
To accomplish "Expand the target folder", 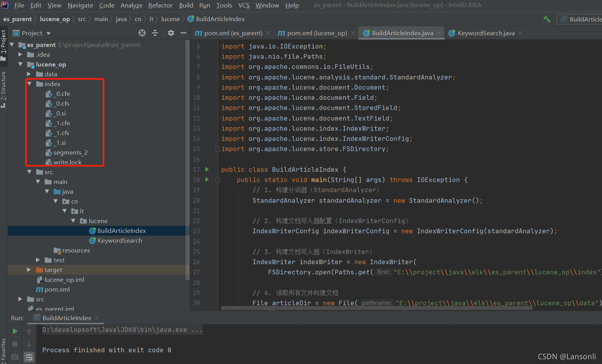I will coord(29,270).
